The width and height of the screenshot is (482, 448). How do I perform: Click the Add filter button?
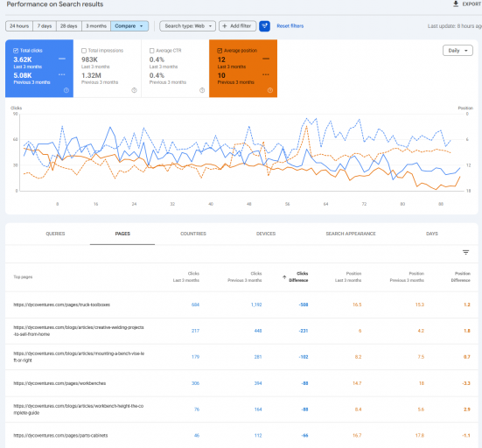pos(237,26)
